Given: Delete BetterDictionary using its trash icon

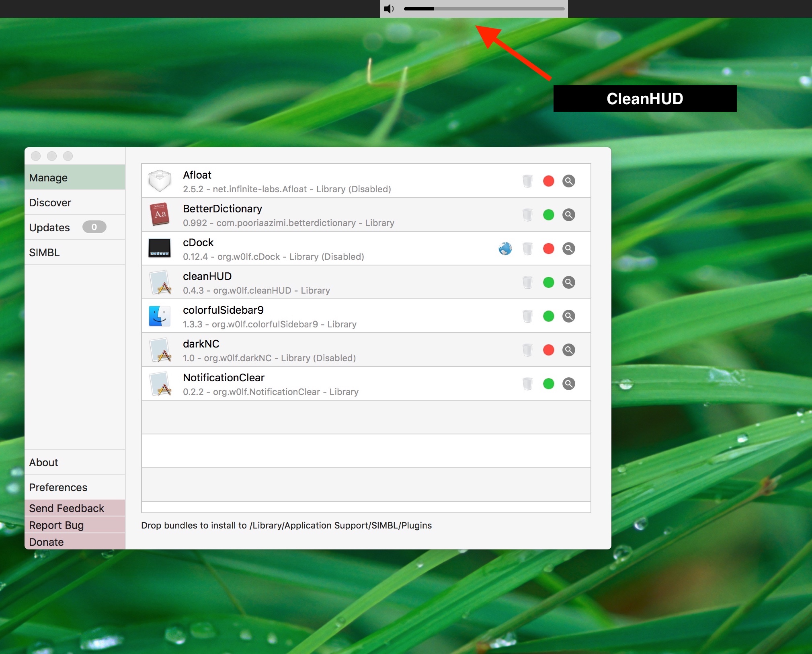Looking at the screenshot, I should coord(527,215).
